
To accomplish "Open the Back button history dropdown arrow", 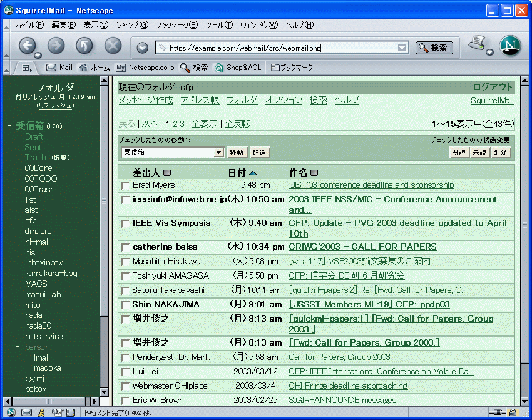I will [x=38, y=55].
